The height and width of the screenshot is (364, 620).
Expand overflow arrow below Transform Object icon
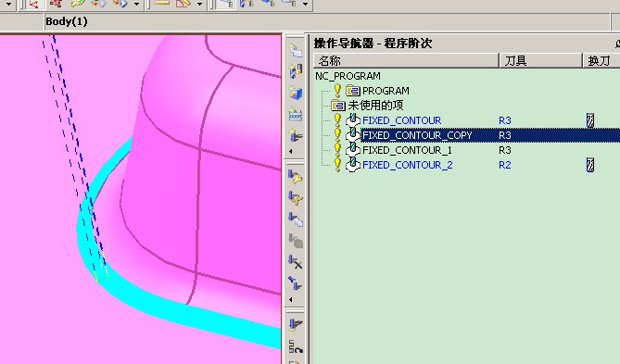click(x=291, y=299)
